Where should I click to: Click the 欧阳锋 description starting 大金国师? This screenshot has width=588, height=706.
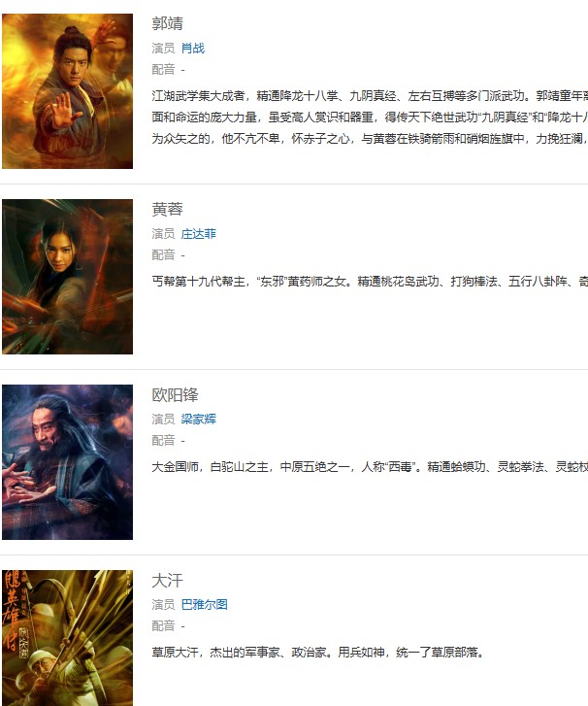coord(370,467)
